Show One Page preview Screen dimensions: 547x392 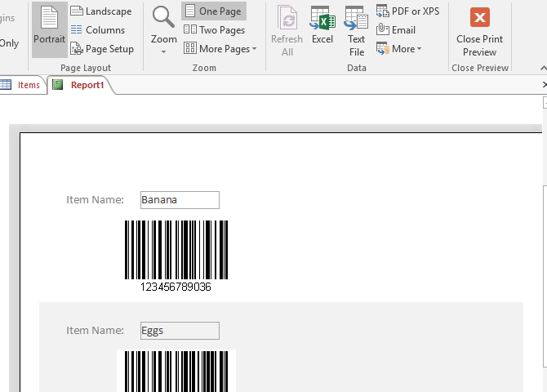pyautogui.click(x=214, y=11)
